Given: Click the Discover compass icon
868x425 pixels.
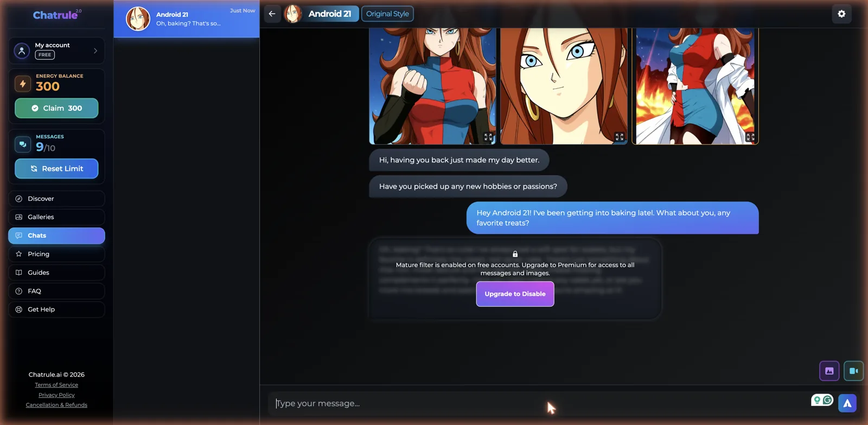Looking at the screenshot, I should [x=19, y=199].
